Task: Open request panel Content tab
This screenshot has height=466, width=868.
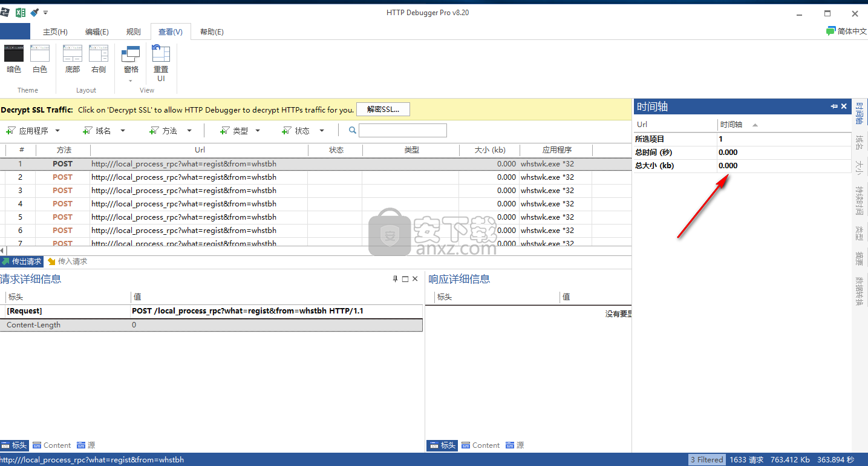Action: point(52,445)
